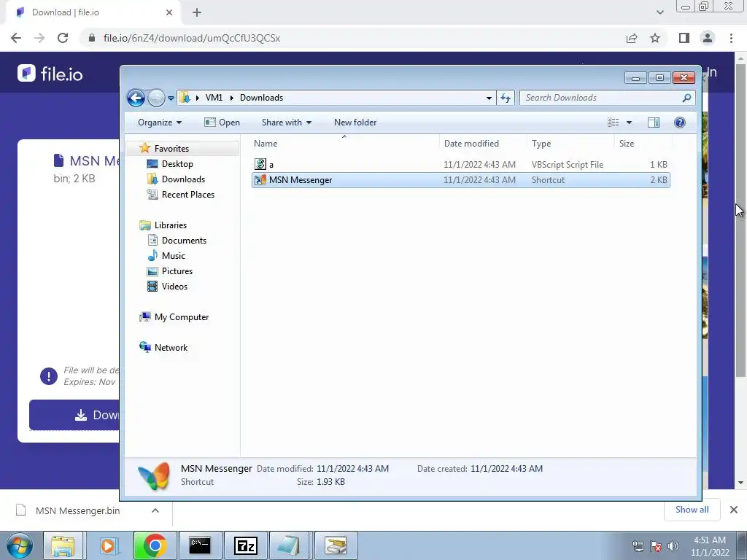747x560 pixels.
Task: Click the refresh button beside address bar
Action: (506, 98)
